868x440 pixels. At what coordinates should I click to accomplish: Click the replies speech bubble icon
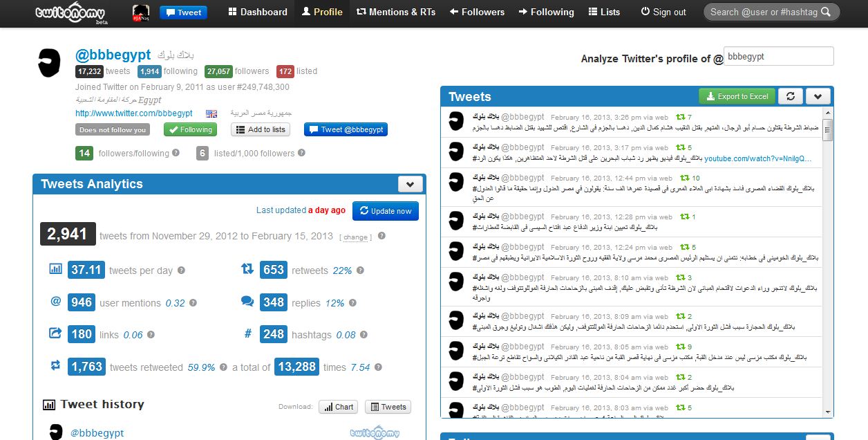[x=247, y=302]
